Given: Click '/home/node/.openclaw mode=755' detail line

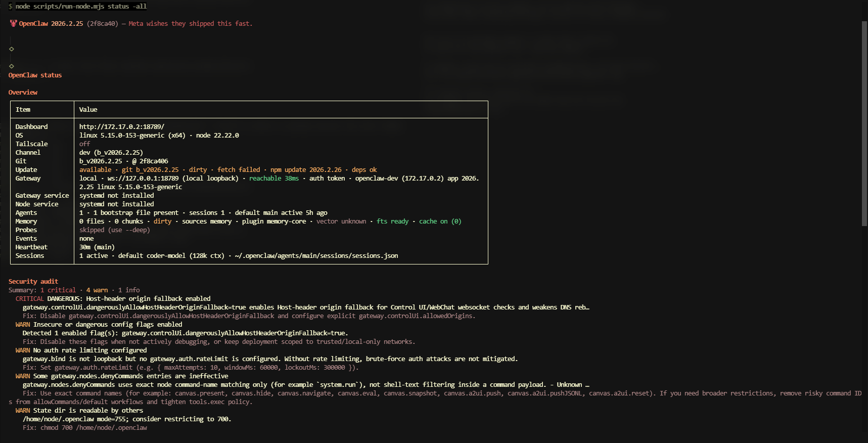Looking at the screenshot, I should pos(127,419).
